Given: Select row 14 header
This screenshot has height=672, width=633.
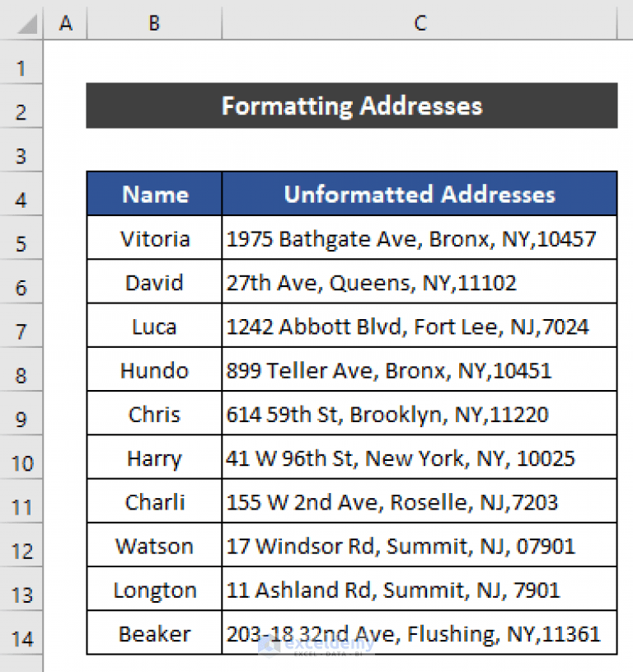Looking at the screenshot, I should coord(21,633).
